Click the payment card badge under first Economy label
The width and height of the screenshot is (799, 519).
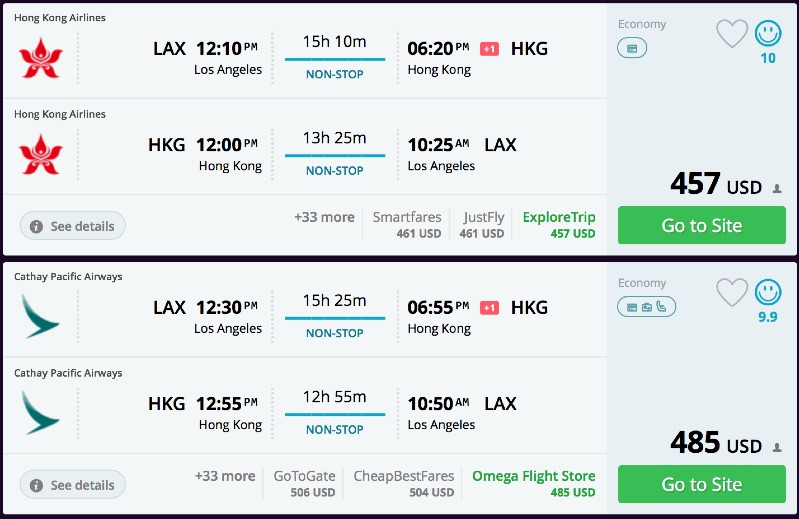[x=632, y=48]
